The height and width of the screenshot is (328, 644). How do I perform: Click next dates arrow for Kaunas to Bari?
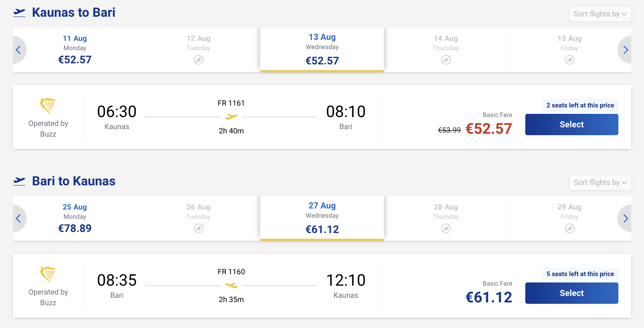[x=625, y=50]
